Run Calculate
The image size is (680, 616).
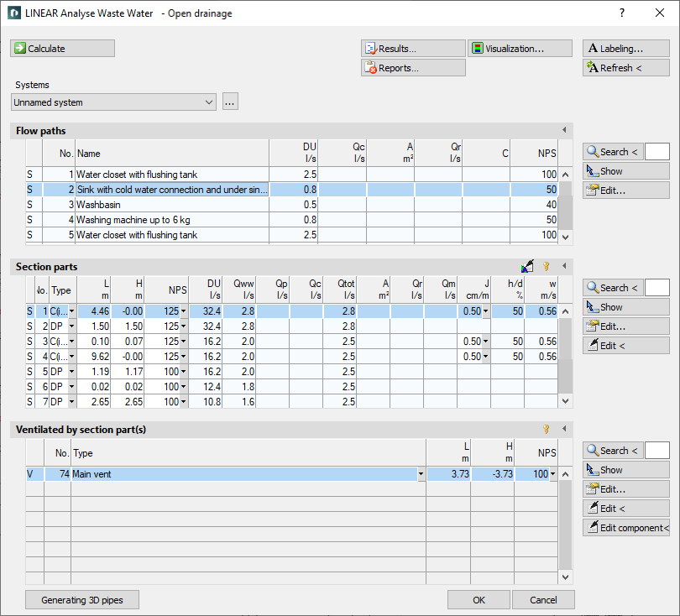click(x=62, y=49)
